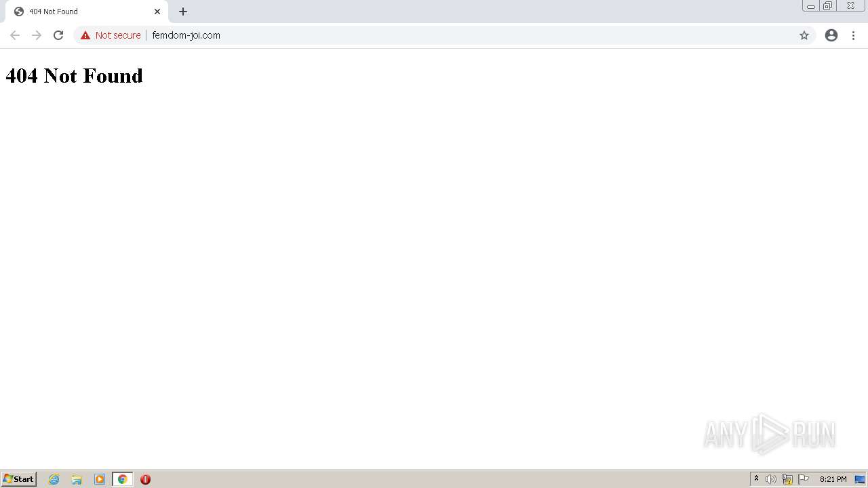Open the Windows Start menu
Image resolution: width=868 pixels, height=488 pixels.
[18, 479]
